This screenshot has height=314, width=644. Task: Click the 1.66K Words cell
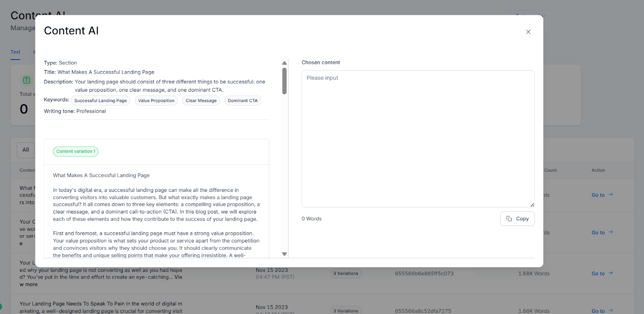pos(534,311)
